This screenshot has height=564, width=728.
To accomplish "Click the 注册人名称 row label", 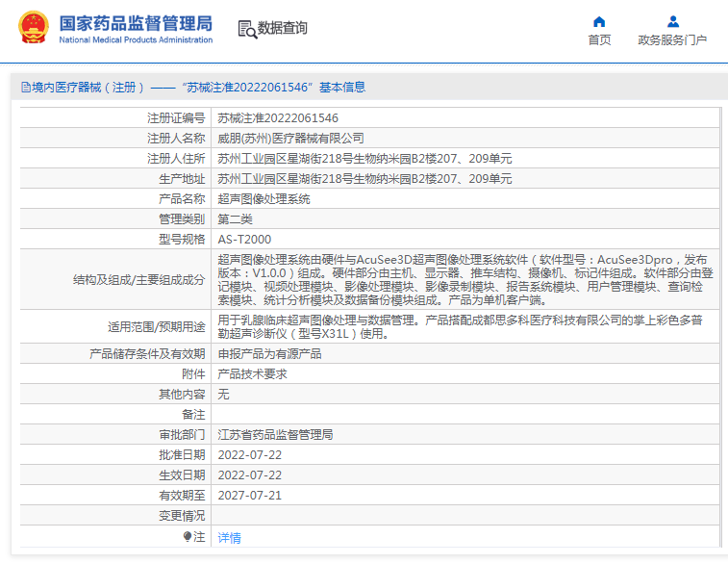I will (176, 138).
